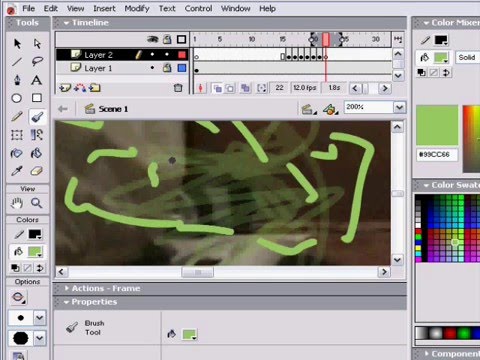Toggle Onion Skin in timeline

pos(217,88)
